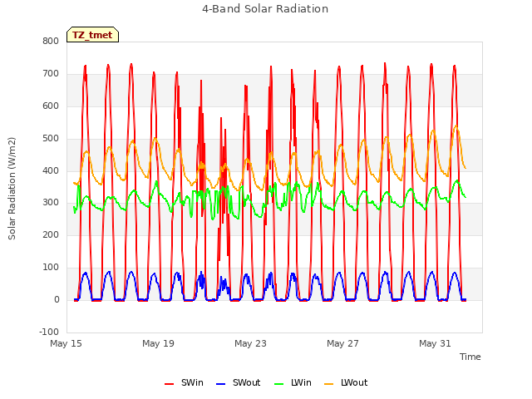Click the May 23 x-axis tick label
532x399 pixels.
pyautogui.click(x=250, y=343)
